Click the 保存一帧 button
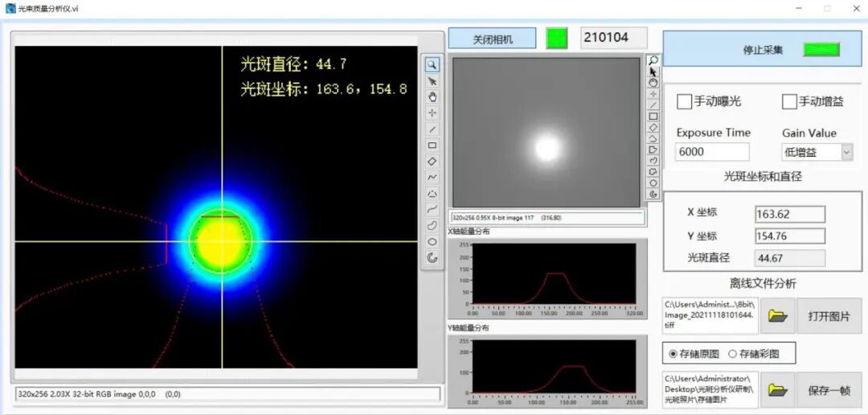The width and height of the screenshot is (868, 415). (829, 390)
